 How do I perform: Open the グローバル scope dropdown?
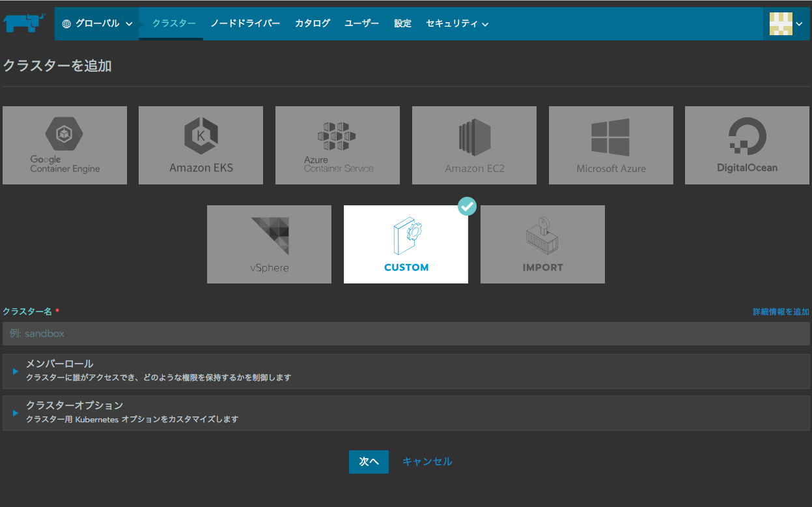(97, 23)
